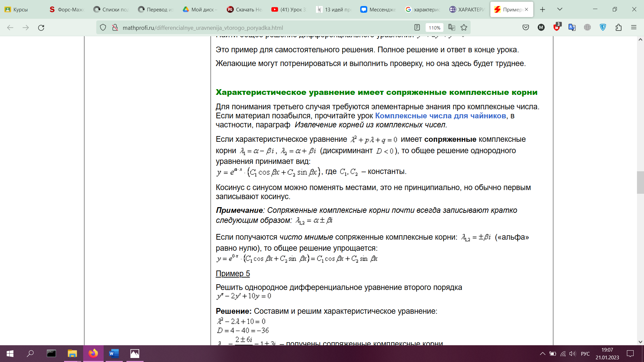Close the active Пример tab
The width and height of the screenshot is (644, 362).
[527, 9]
